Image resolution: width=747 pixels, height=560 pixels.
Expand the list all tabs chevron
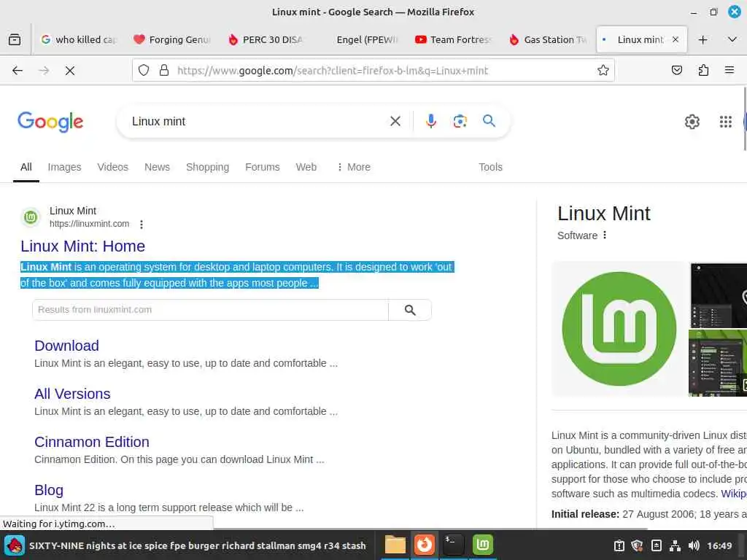pyautogui.click(x=732, y=39)
